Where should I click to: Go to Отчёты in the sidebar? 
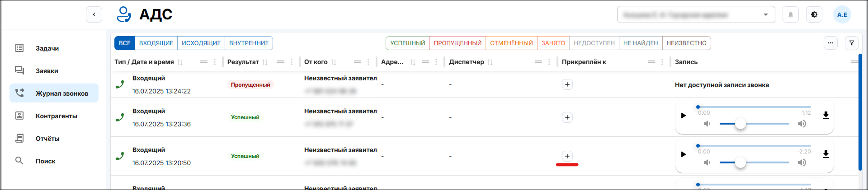(47, 139)
